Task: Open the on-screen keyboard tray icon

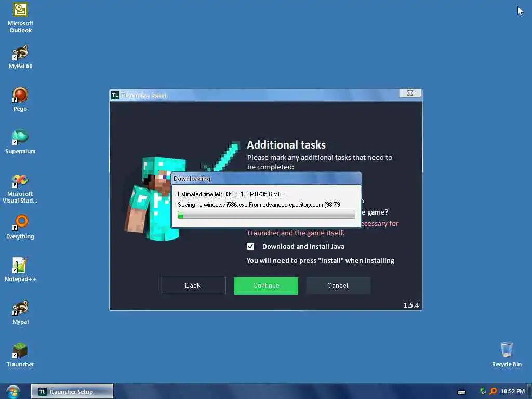Action: [461, 392]
